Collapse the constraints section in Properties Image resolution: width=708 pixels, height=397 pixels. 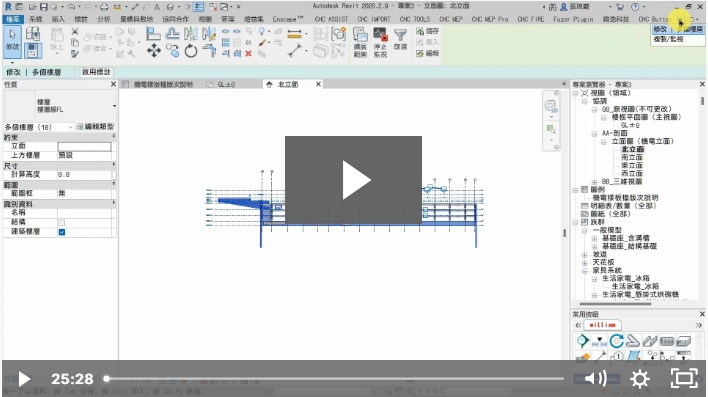pyautogui.click(x=113, y=136)
